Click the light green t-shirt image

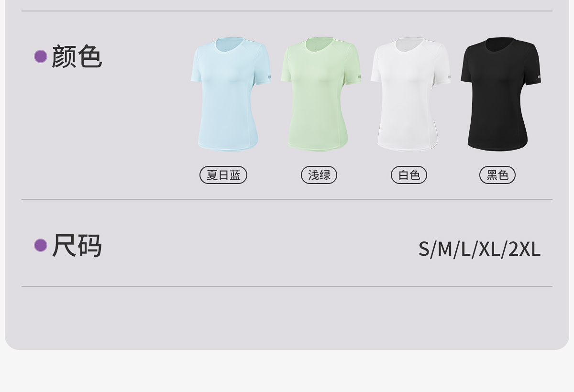[x=321, y=94]
